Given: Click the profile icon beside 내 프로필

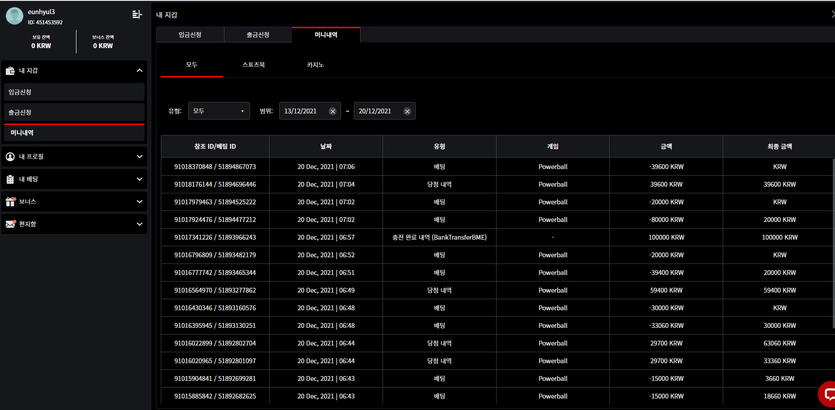Looking at the screenshot, I should pyautogui.click(x=10, y=157).
